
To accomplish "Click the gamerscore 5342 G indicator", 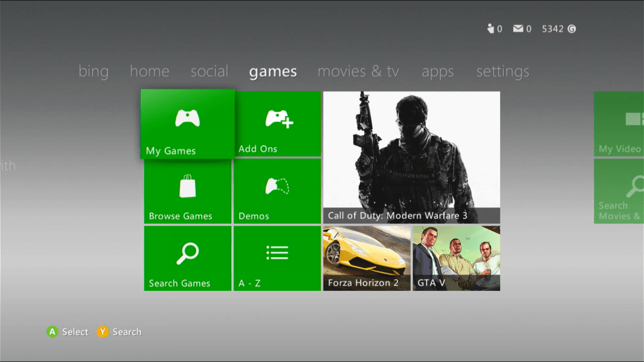I will coord(557,28).
